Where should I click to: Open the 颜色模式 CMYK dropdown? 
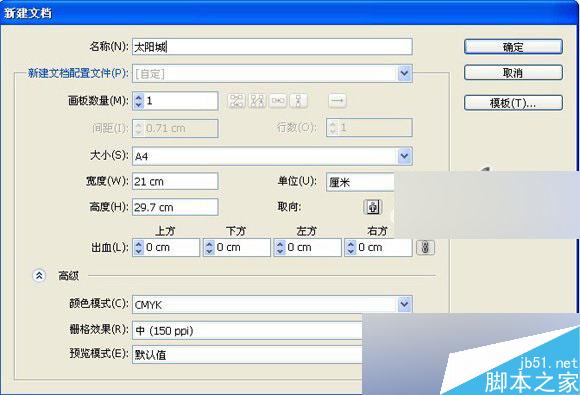(x=272, y=304)
